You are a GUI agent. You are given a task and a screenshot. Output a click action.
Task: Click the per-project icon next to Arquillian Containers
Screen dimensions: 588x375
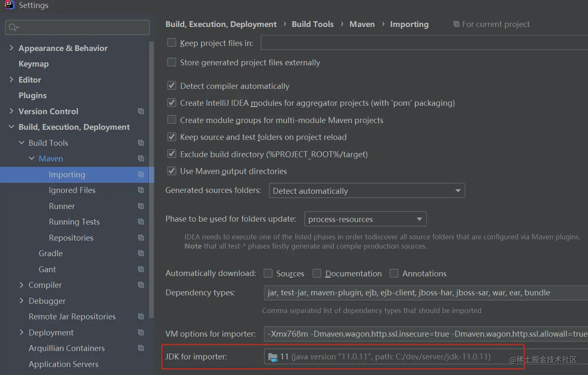click(x=141, y=348)
